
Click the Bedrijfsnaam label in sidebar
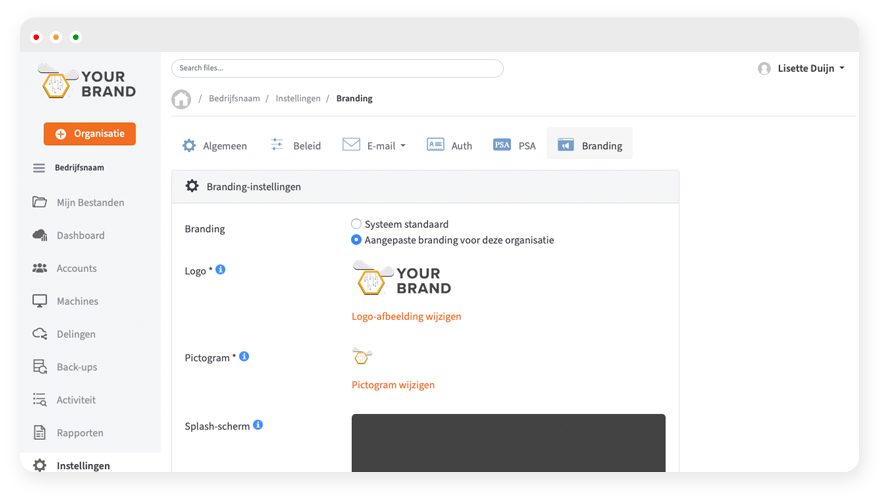click(79, 168)
